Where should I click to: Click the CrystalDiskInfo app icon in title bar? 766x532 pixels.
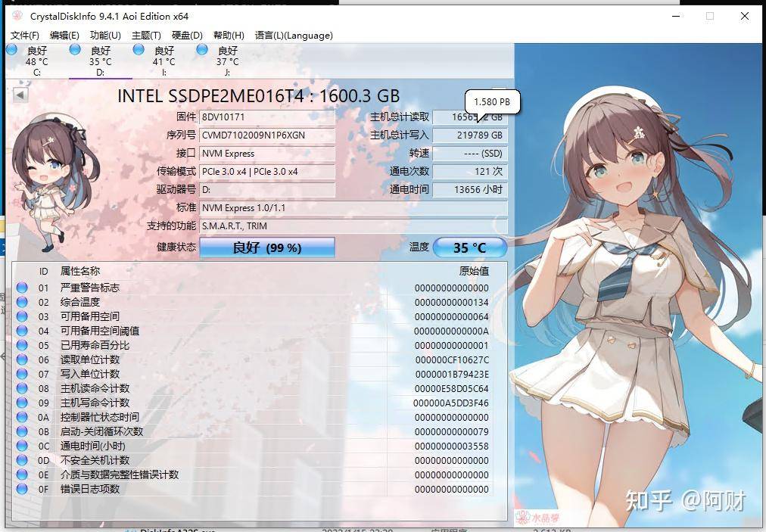[17, 16]
